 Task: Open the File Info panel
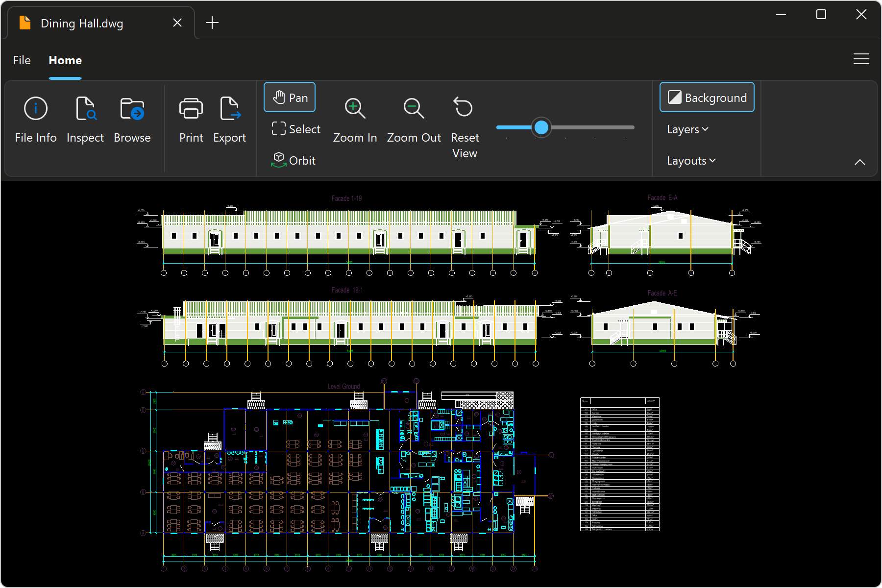pyautogui.click(x=36, y=120)
